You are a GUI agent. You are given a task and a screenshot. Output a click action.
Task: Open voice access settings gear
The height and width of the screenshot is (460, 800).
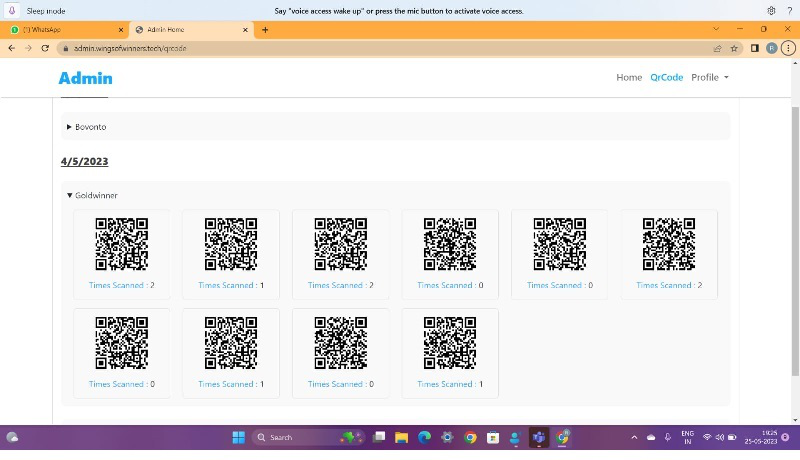point(771,11)
